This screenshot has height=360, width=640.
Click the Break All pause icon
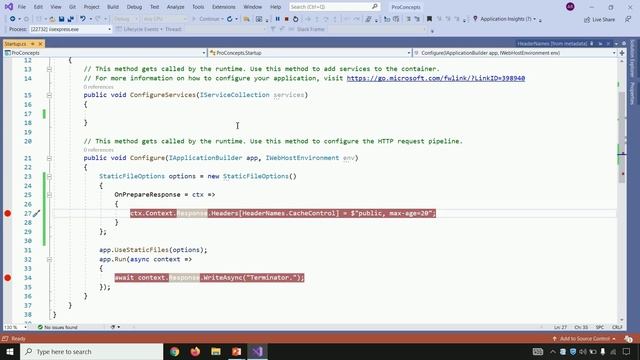tap(278, 19)
